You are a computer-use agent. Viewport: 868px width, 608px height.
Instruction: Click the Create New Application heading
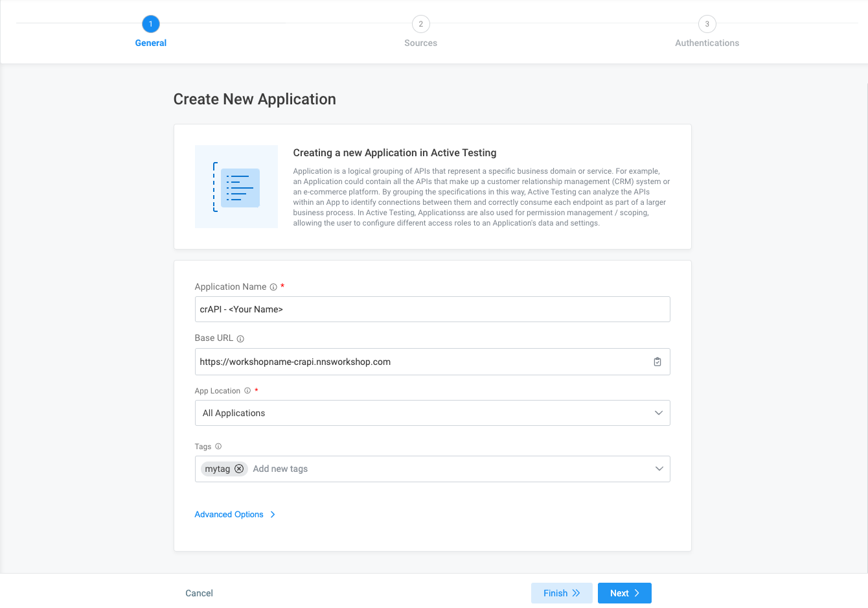point(255,99)
